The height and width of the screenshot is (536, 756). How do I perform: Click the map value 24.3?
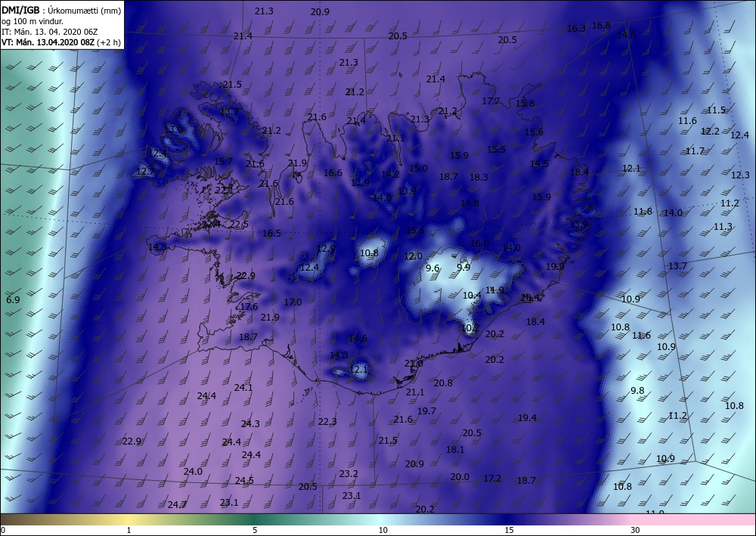point(250,424)
